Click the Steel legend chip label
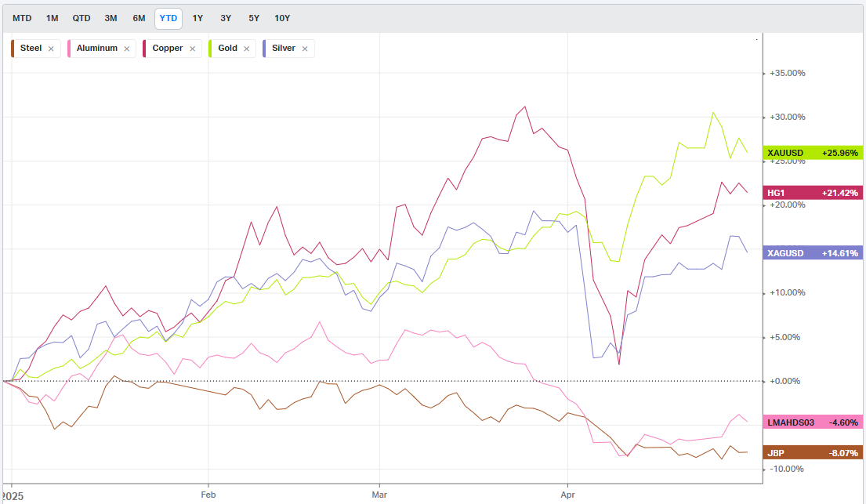The image size is (866, 504). 31,48
